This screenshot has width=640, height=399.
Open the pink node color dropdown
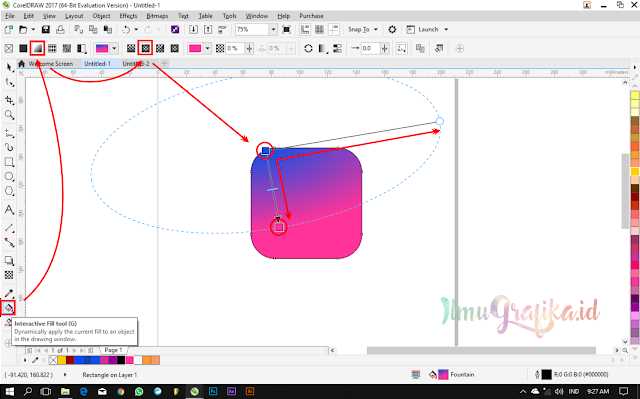[207, 49]
